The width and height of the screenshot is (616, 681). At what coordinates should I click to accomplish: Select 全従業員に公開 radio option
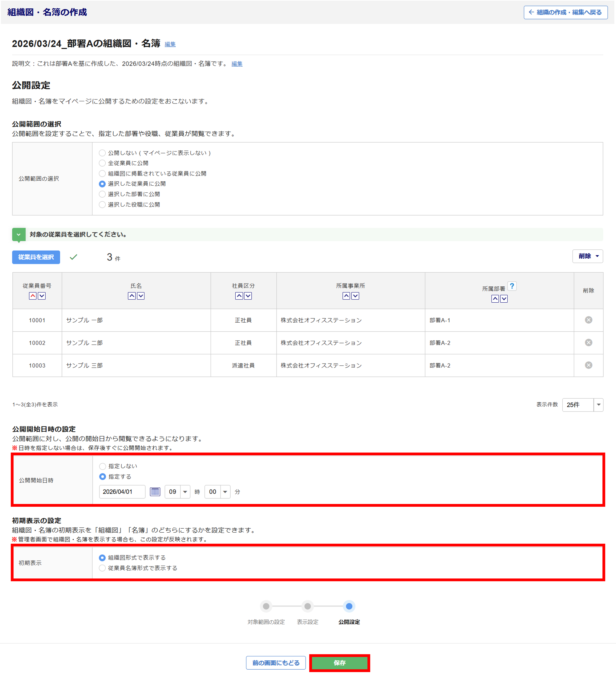(102, 163)
